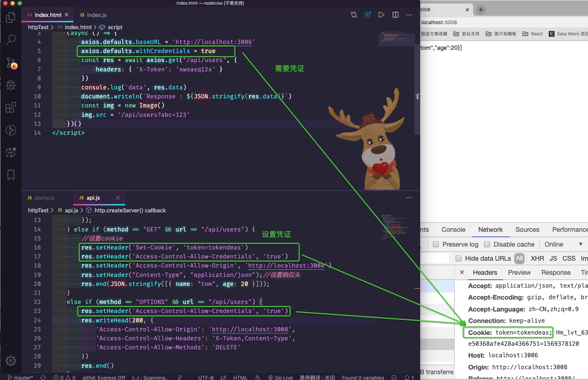Open the Online throttling dropdown
588x380 pixels.
pos(564,244)
